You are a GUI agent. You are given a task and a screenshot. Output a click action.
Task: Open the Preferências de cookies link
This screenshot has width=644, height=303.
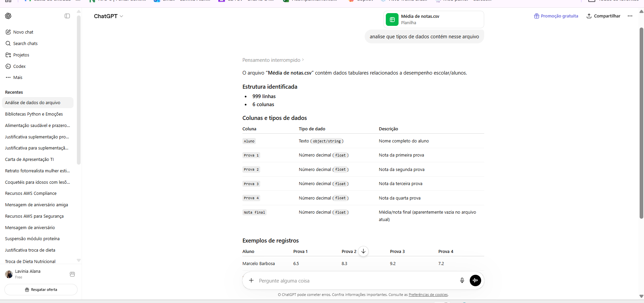(x=428, y=295)
